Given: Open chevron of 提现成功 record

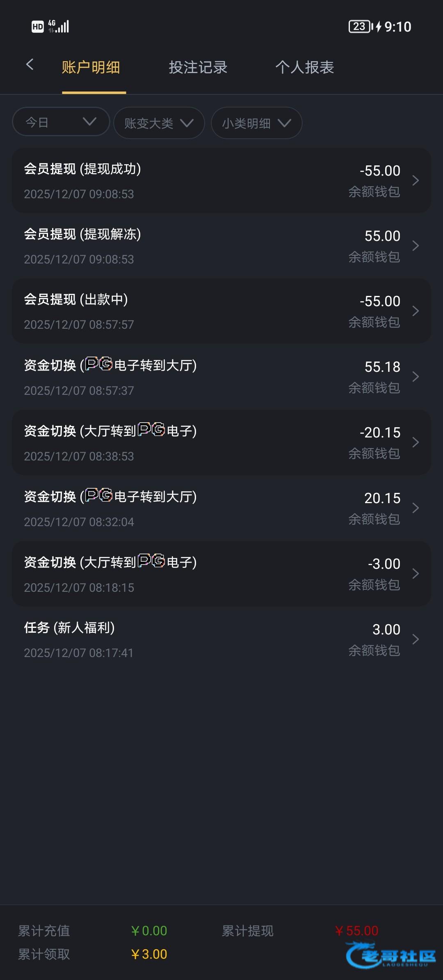Looking at the screenshot, I should point(415,181).
